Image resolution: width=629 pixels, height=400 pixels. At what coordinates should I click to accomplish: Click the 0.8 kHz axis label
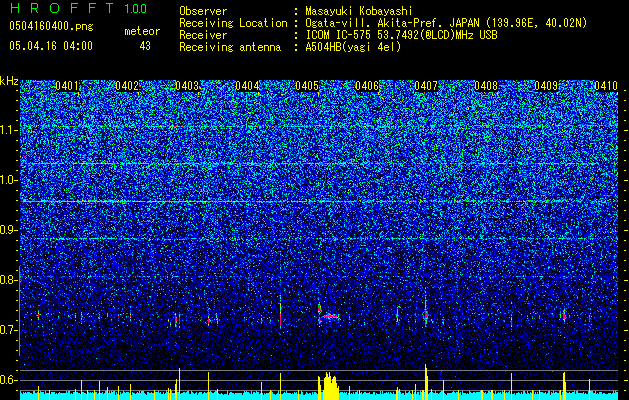point(8,280)
